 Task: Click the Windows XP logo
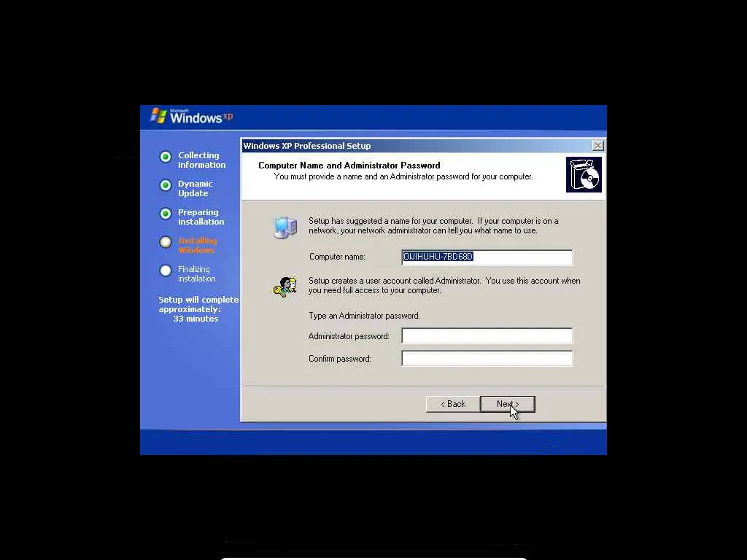coord(191,116)
